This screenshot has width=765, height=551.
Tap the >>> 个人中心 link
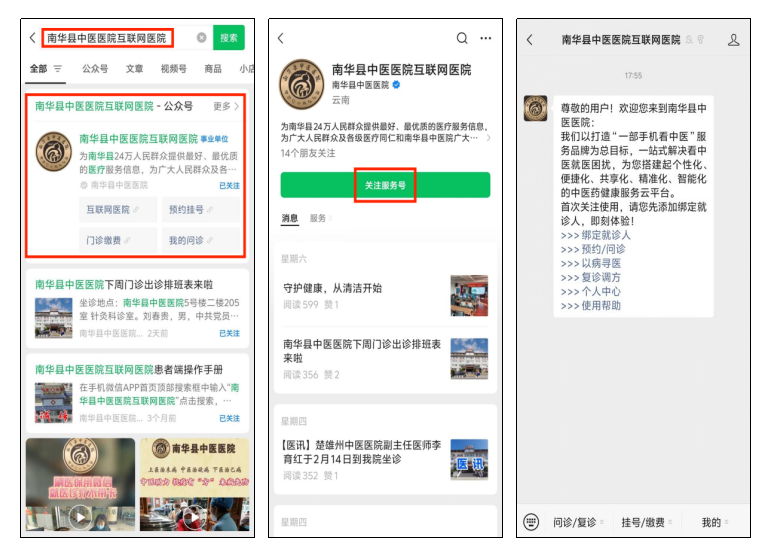click(x=590, y=292)
